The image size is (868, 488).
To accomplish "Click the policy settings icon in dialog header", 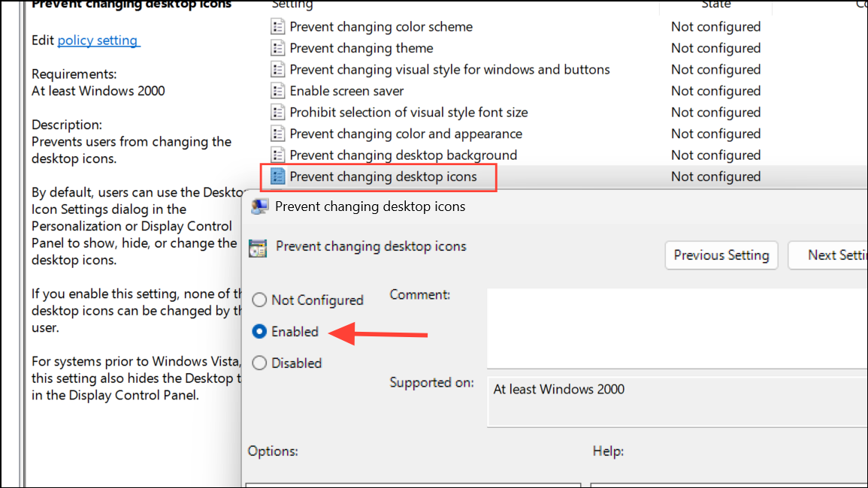I will (x=258, y=248).
